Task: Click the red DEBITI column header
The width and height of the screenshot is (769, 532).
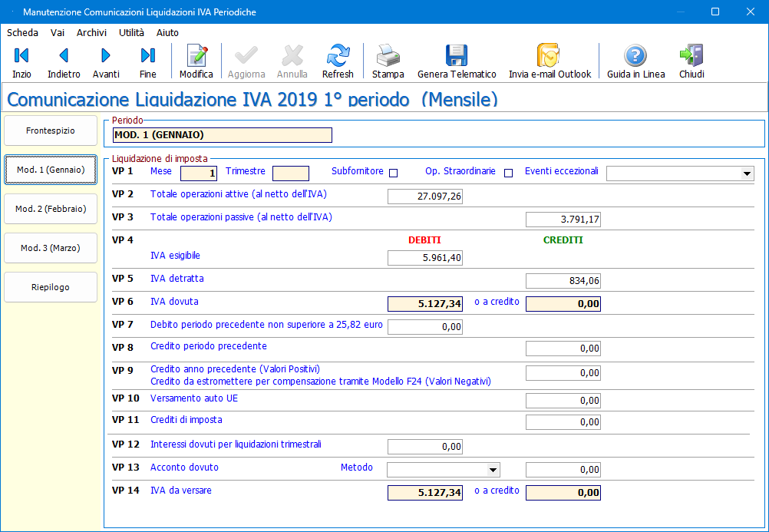Action: tap(424, 240)
